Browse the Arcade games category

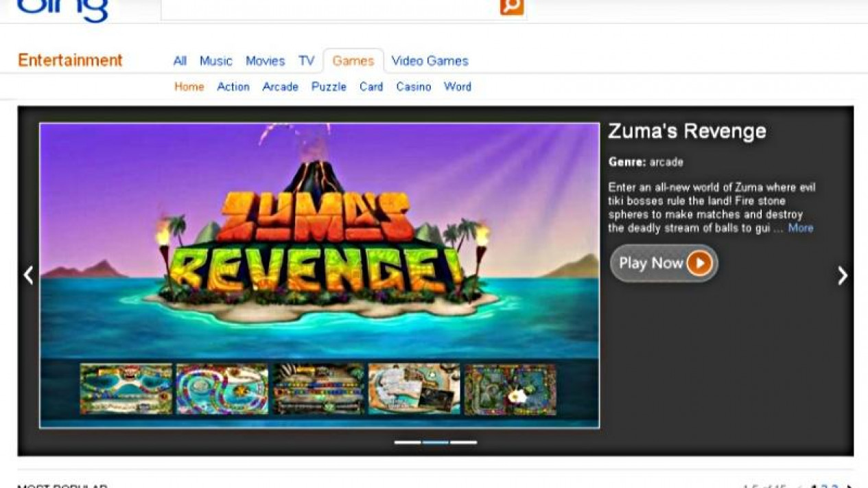[x=280, y=86]
